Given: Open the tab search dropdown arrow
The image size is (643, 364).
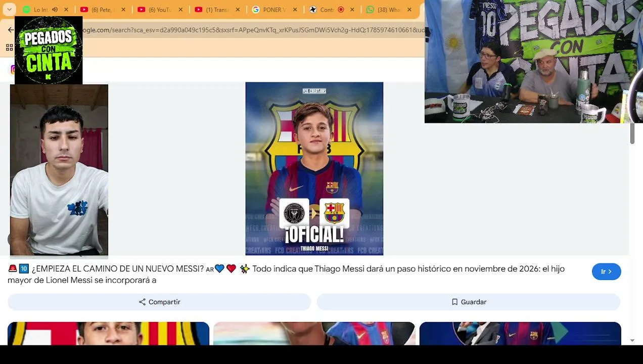Looking at the screenshot, I should 10,10.
